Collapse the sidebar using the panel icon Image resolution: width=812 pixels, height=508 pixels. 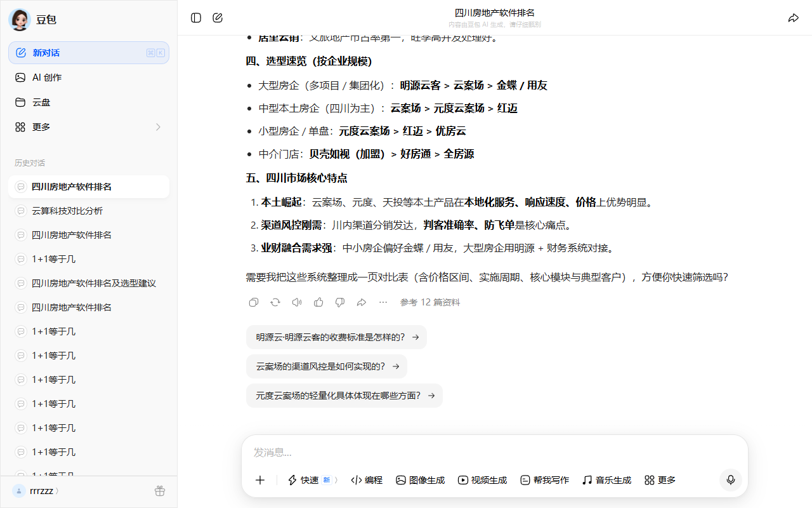[196, 18]
